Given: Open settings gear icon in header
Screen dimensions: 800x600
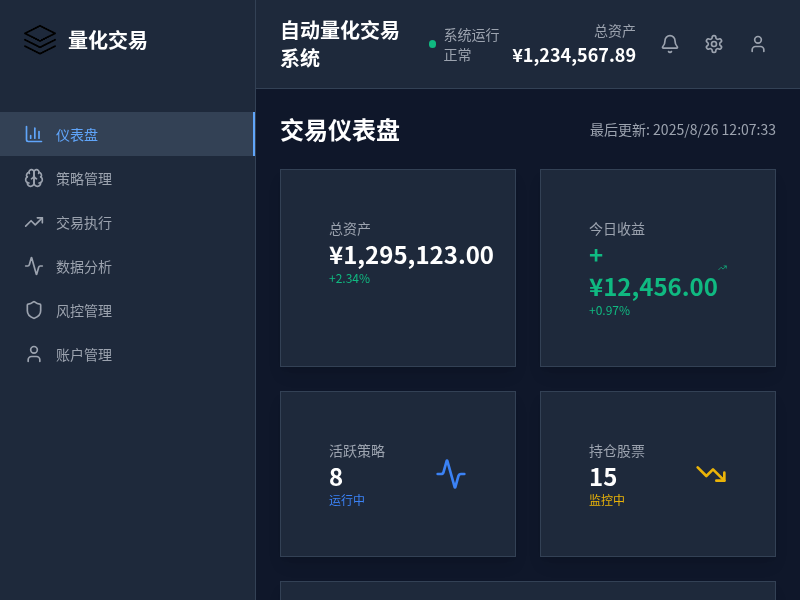Looking at the screenshot, I should tap(714, 44).
